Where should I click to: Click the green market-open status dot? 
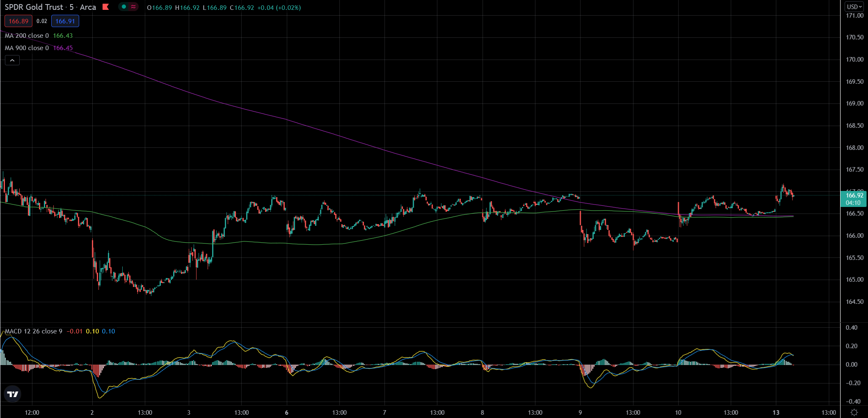pos(123,7)
